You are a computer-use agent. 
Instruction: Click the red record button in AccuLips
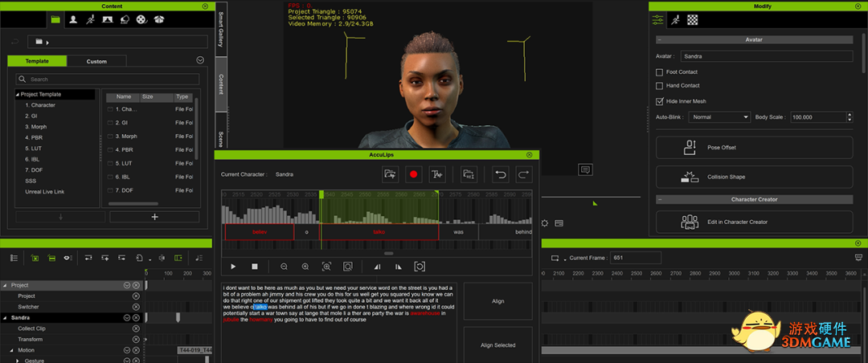[x=414, y=174]
